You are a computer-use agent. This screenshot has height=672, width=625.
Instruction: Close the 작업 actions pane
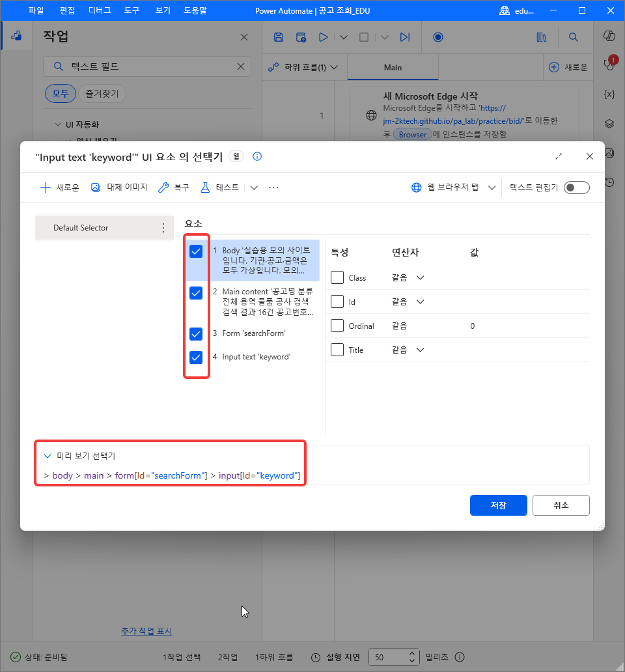click(x=244, y=37)
